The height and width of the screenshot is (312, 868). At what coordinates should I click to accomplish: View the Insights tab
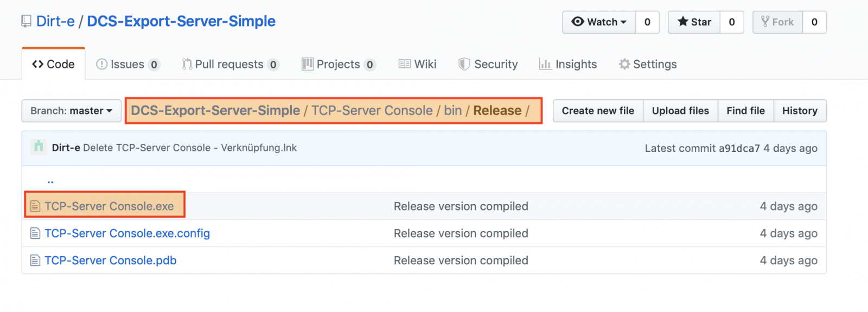coord(568,64)
